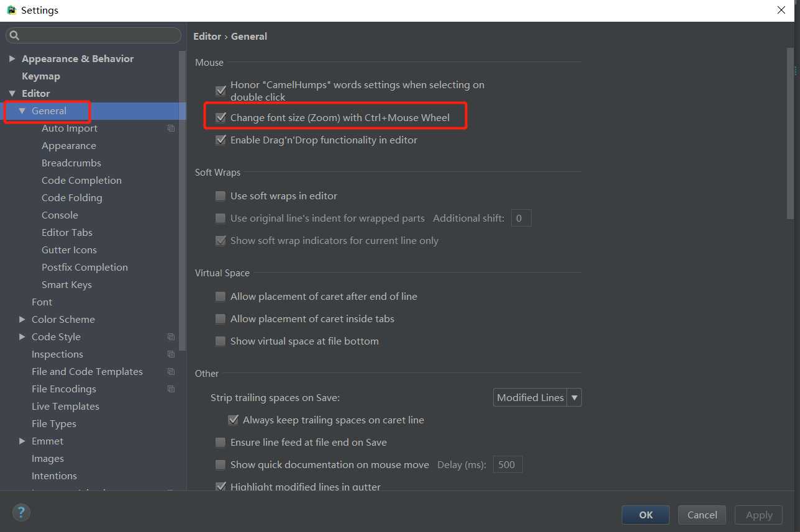Image resolution: width=800 pixels, height=532 pixels.
Task: Open Code Completion settings
Action: 81,181
